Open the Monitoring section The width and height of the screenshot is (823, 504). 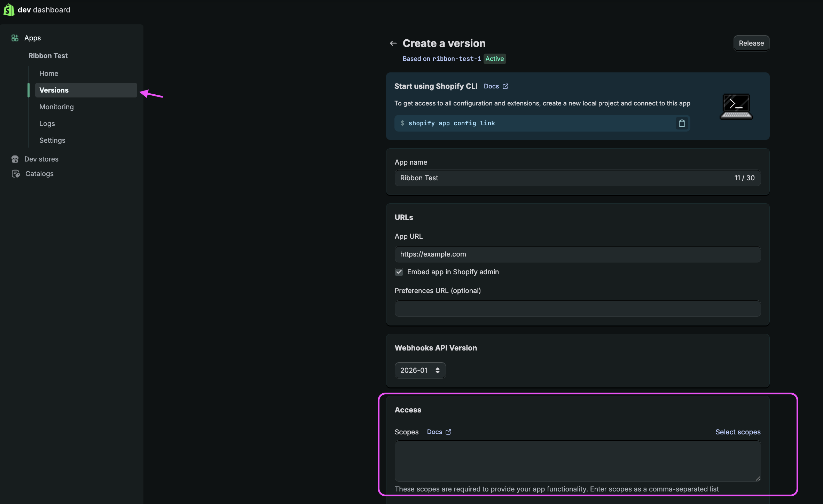pyautogui.click(x=56, y=107)
